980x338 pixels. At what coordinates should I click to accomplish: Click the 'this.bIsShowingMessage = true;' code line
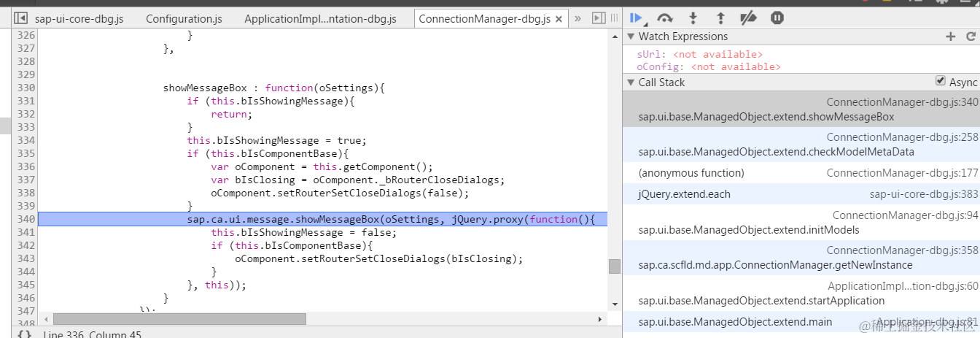point(276,141)
